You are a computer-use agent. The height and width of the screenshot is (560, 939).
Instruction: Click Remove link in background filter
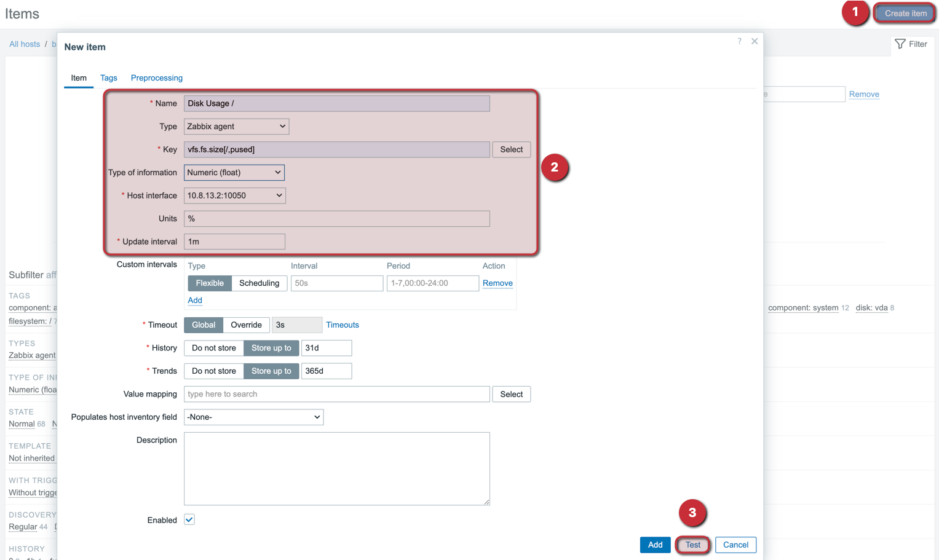pyautogui.click(x=864, y=94)
